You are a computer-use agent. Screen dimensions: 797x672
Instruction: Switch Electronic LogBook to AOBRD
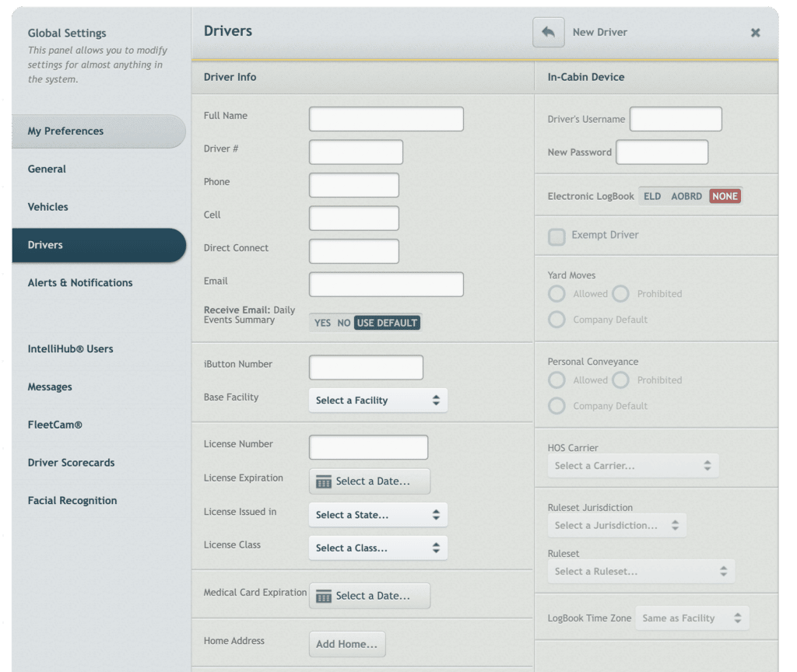[686, 196]
